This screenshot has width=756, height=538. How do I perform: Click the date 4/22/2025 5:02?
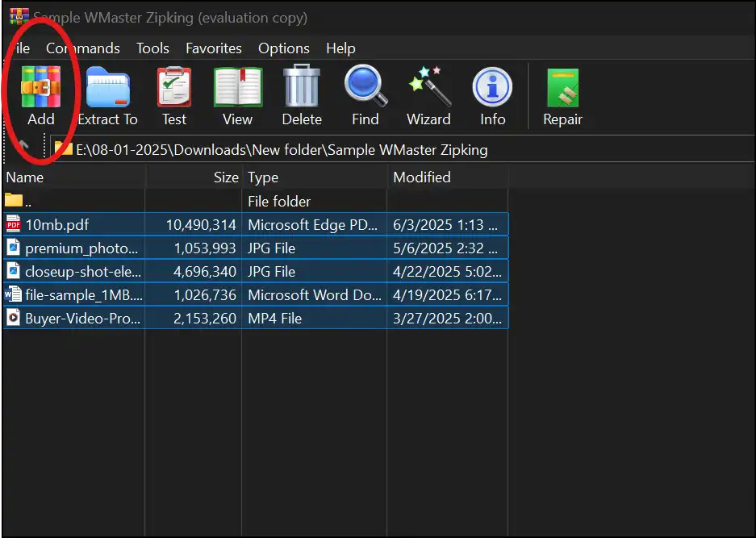coord(448,271)
